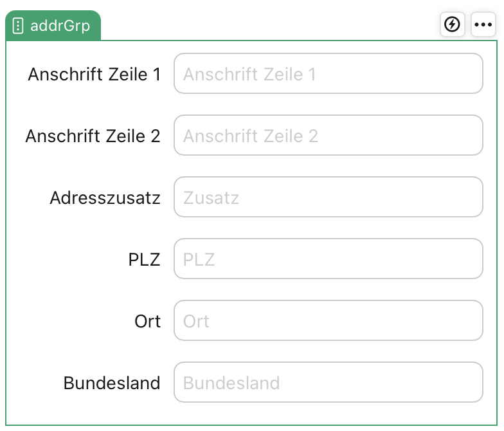Click the group icon beside addrGrp
The width and height of the screenshot is (504, 431).
coord(18,26)
